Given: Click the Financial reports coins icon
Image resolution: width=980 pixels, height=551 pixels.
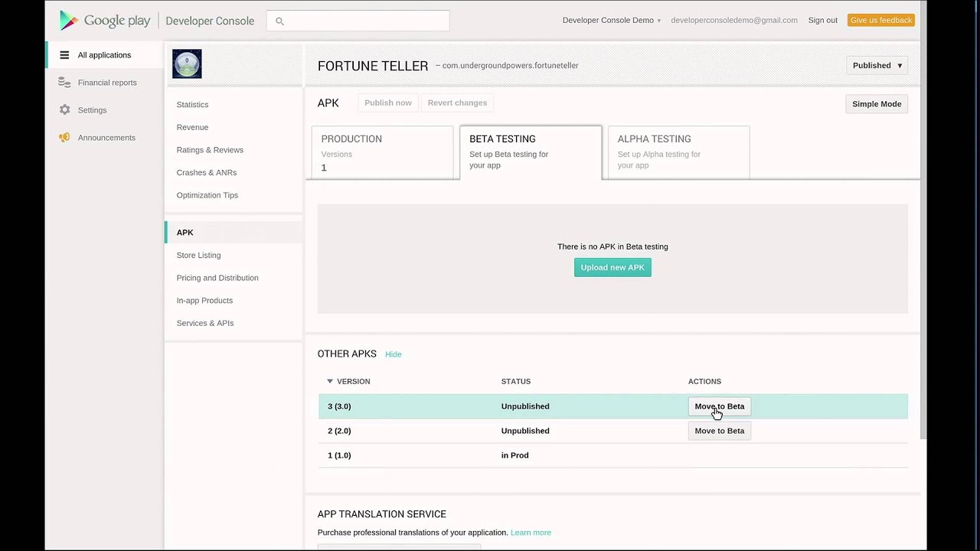Looking at the screenshot, I should (x=64, y=83).
